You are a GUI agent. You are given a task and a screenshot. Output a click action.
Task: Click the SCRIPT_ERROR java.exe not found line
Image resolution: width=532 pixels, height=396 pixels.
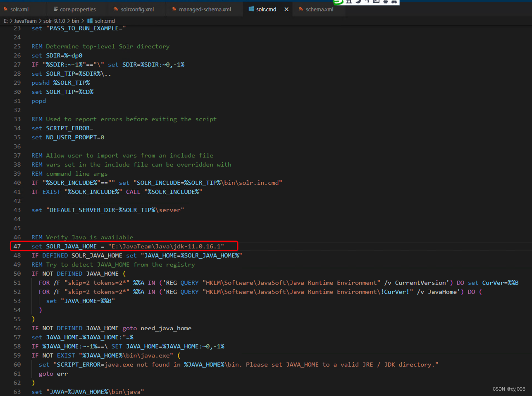[239, 365]
